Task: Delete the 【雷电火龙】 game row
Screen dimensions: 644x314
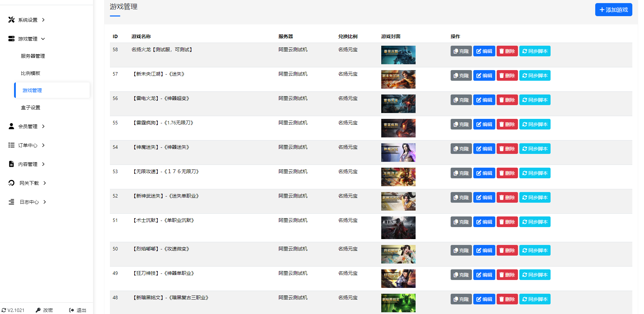Action: pos(507,100)
